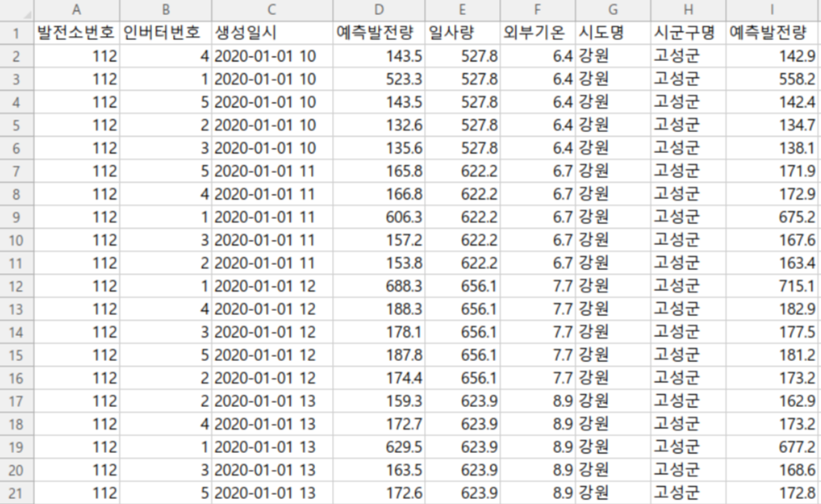Select row 5 header

[17, 125]
